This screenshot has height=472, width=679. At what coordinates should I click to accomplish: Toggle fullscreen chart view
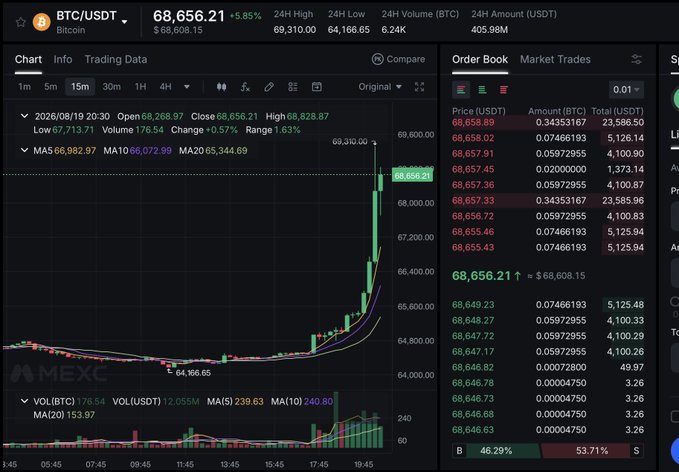419,87
